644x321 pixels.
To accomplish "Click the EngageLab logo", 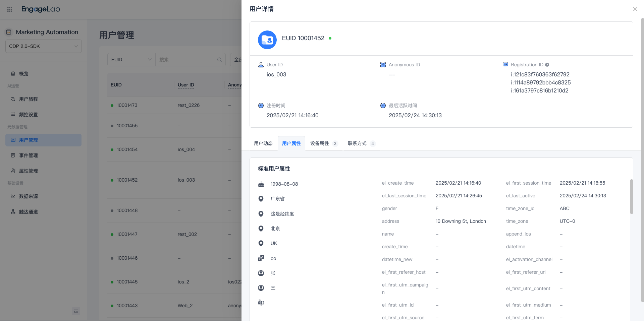I will pos(41,9).
